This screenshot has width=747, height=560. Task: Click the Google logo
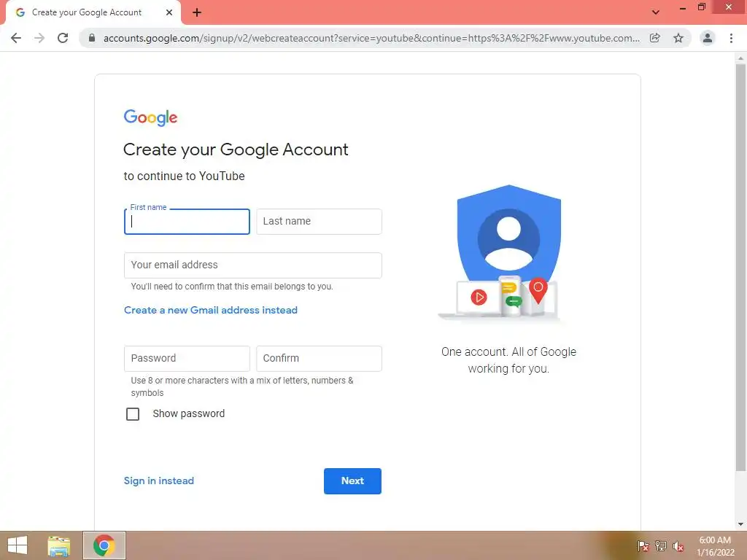click(x=150, y=117)
